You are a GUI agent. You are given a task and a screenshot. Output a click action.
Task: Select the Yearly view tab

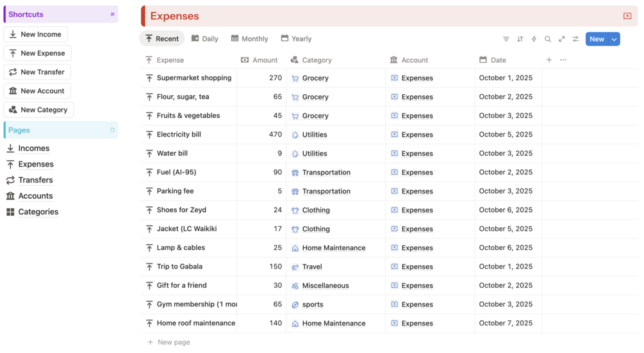click(x=296, y=39)
